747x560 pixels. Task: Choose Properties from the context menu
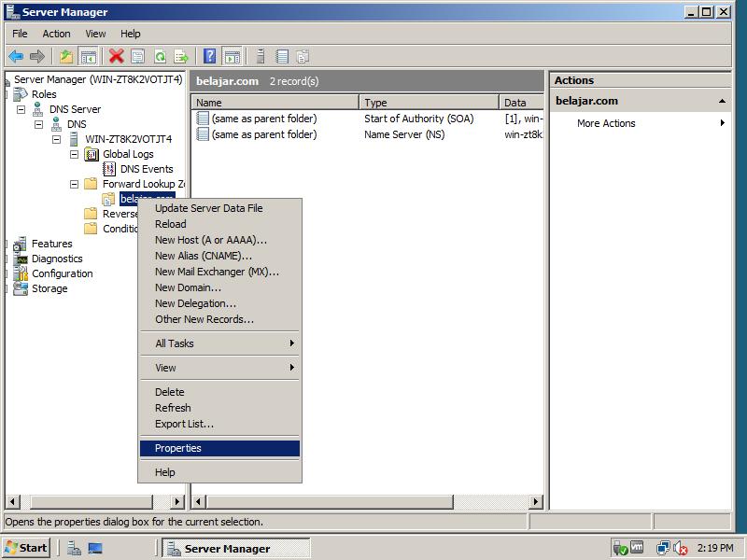coord(219,448)
